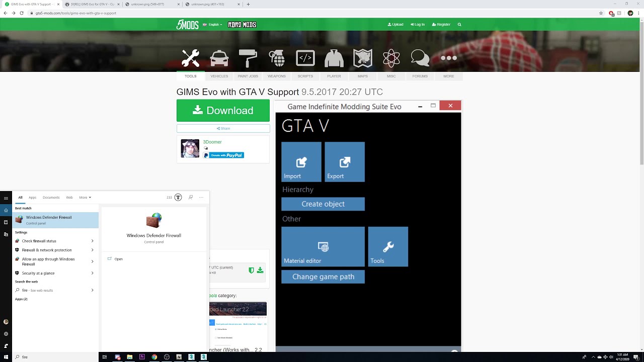Click the Windows Start button
The width and height of the screenshot is (644, 362).
coord(6,357)
